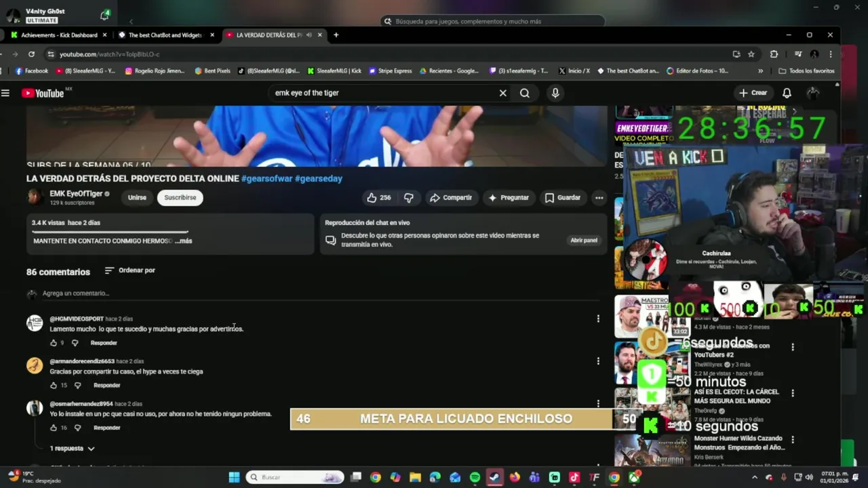Open Spotify from the taskbar
Screen dimensions: 868x488
(475, 478)
